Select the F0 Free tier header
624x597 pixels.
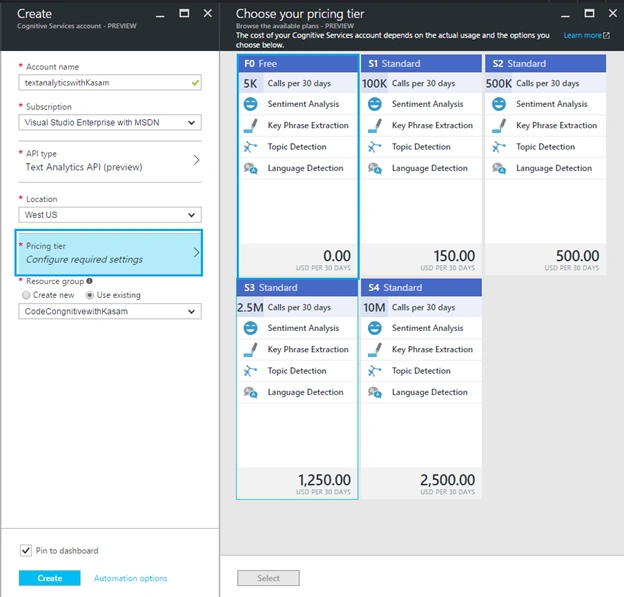298,64
